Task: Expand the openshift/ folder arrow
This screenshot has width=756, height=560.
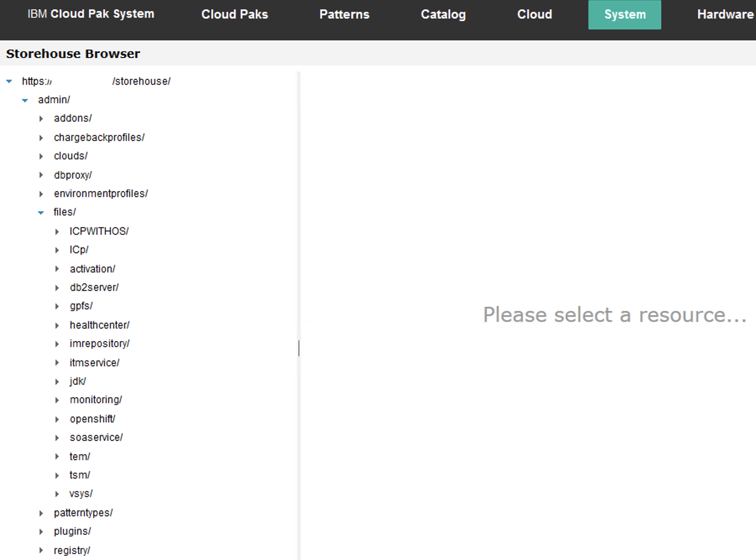Action: point(57,419)
